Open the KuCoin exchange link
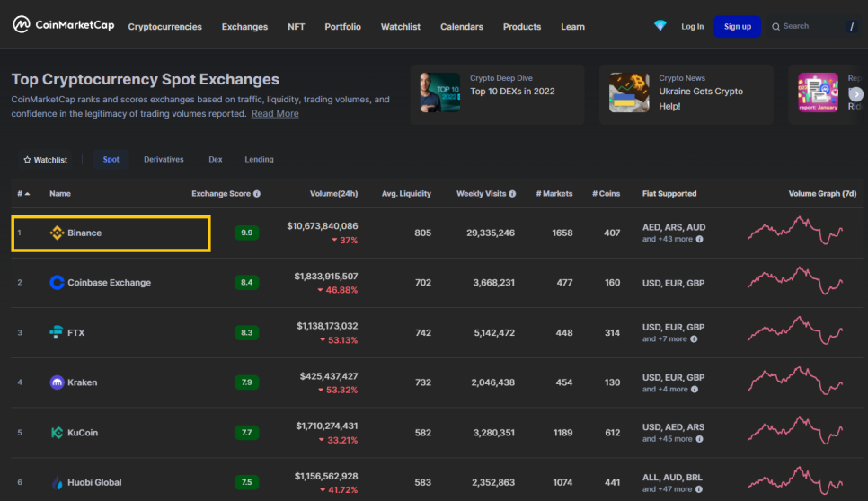Screen dimensions: 868x501 [83, 433]
